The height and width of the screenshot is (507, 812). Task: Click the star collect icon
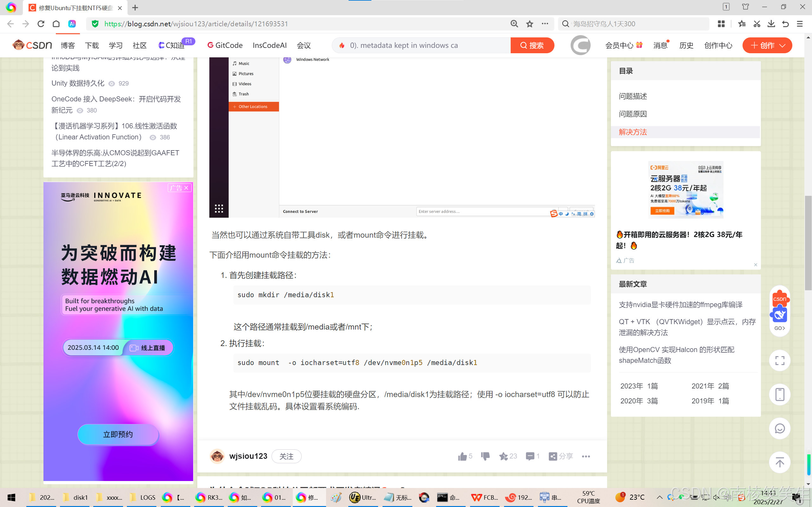[503, 456]
